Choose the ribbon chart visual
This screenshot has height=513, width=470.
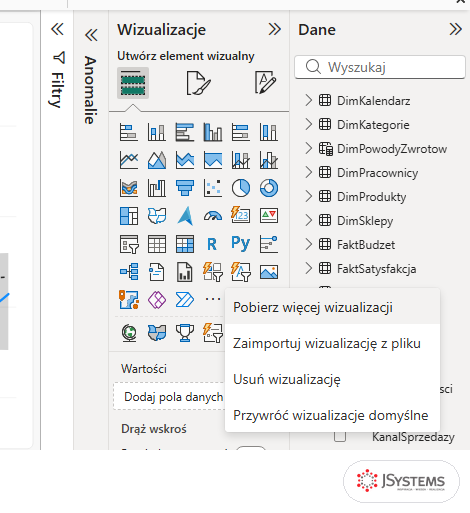(x=129, y=188)
